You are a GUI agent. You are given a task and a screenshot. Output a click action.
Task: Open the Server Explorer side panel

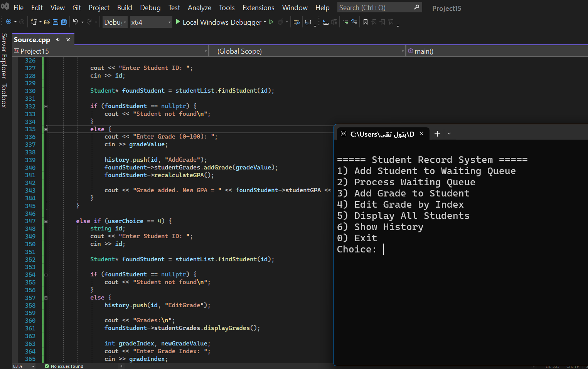point(4,56)
